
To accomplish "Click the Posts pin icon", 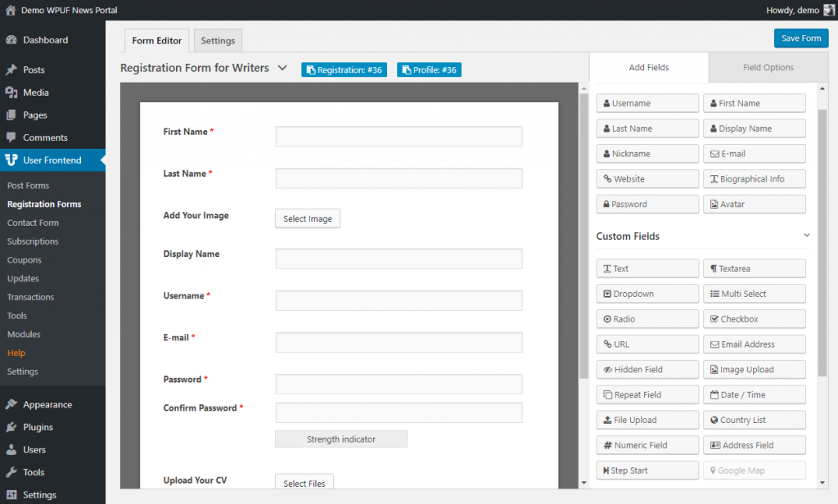I will coord(11,70).
